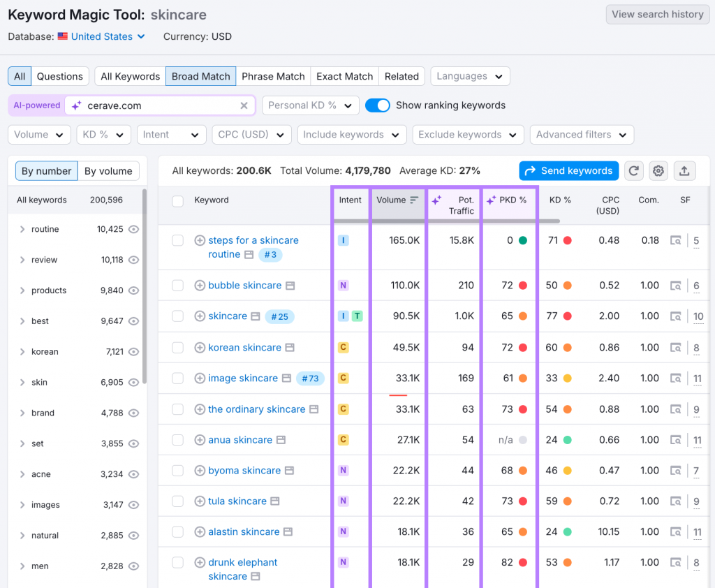Open the CPC (USD) filter dropdown
The height and width of the screenshot is (588, 715).
[251, 135]
